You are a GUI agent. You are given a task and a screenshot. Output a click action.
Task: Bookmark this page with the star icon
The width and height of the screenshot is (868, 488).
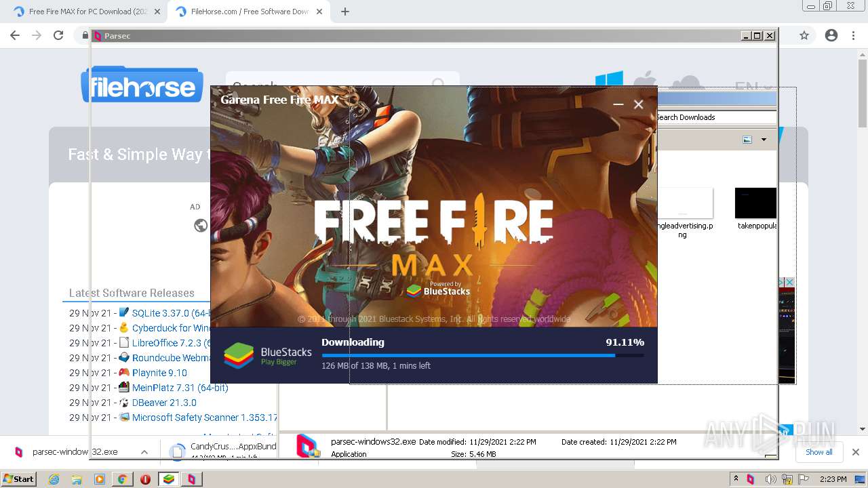(x=804, y=35)
